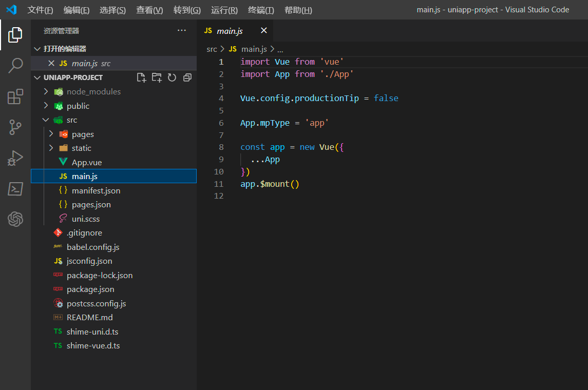This screenshot has height=390, width=588.
Task: Open the .gitignore file
Action: (x=113, y=232)
